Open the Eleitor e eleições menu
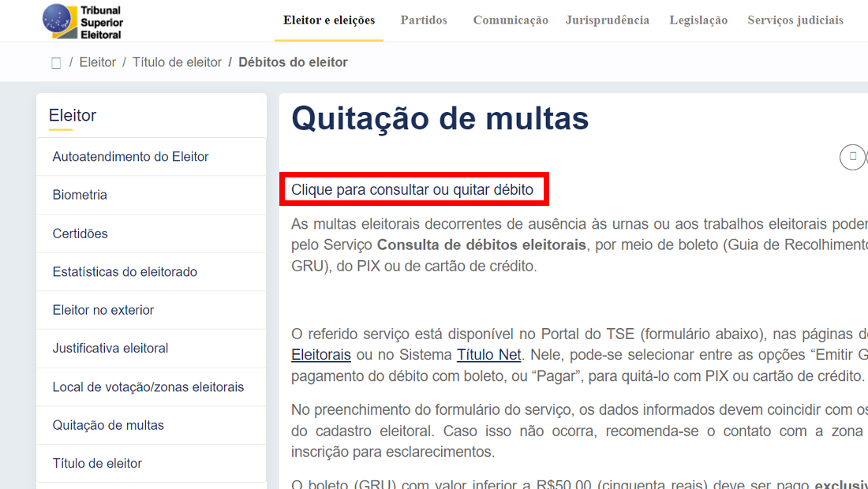The height and width of the screenshot is (489, 868). 329,21
